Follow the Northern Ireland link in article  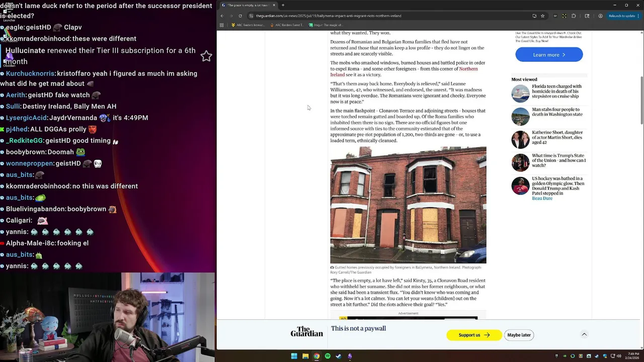point(404,71)
